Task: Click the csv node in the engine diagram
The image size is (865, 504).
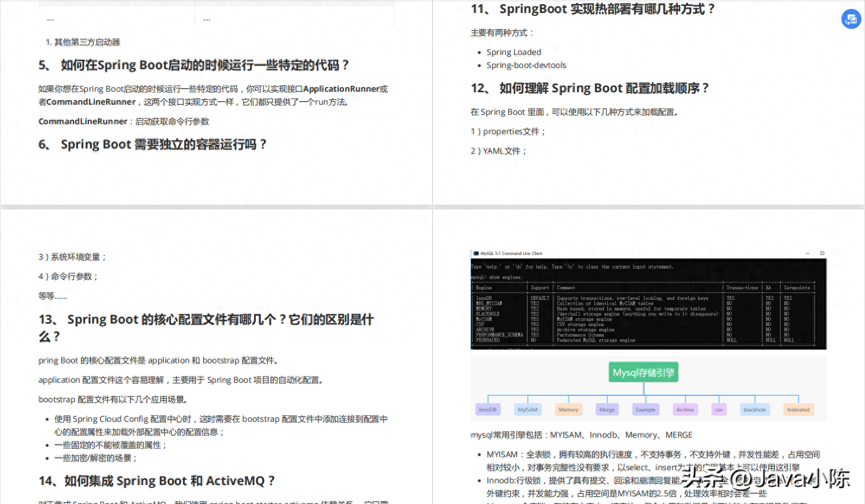Action: coord(718,409)
